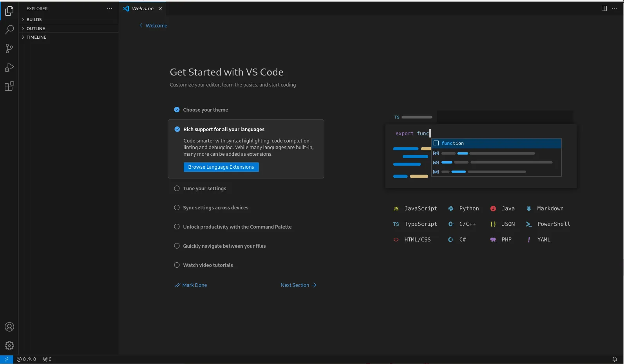
Task: Click the PowerShell language icon
Action: (529, 224)
